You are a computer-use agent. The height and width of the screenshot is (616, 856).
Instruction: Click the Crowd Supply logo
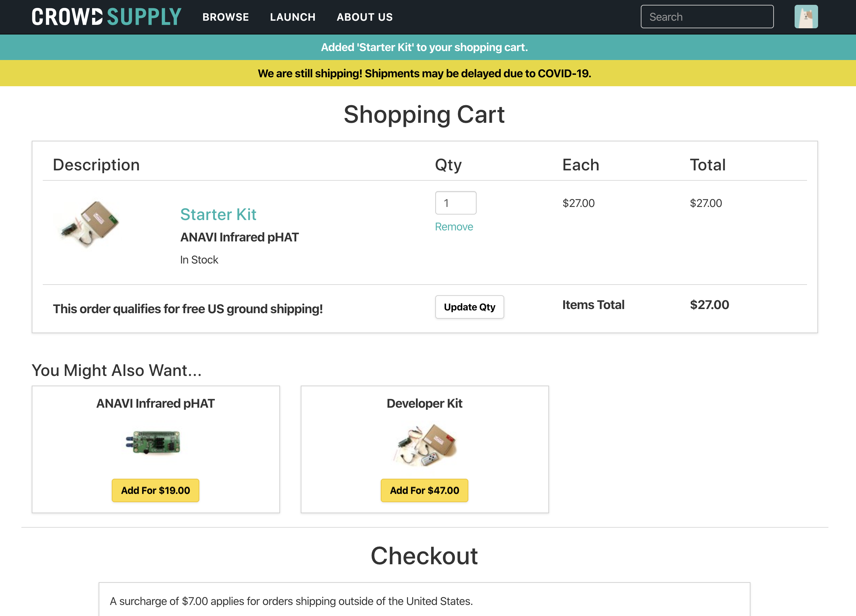tap(107, 17)
